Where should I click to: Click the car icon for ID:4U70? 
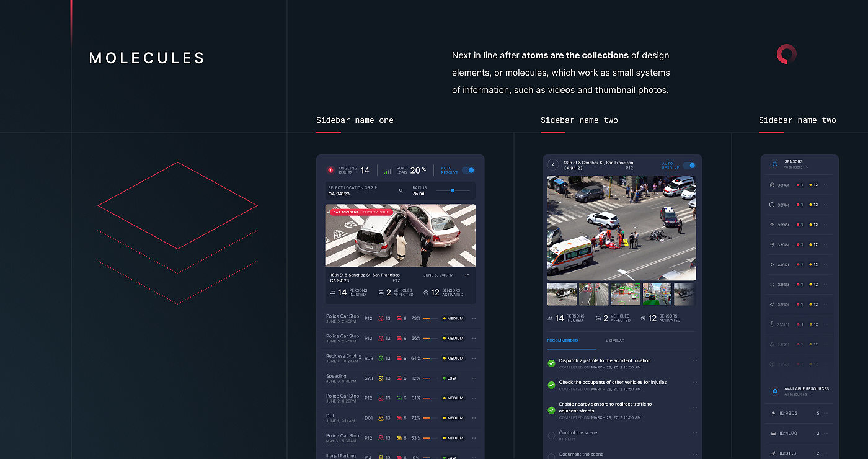point(773,433)
